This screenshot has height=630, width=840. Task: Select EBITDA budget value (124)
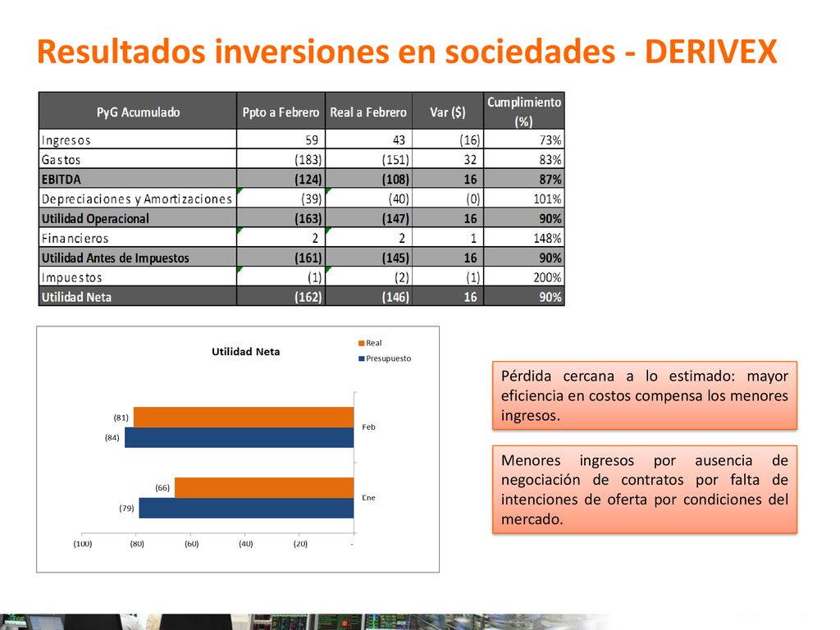click(x=308, y=180)
